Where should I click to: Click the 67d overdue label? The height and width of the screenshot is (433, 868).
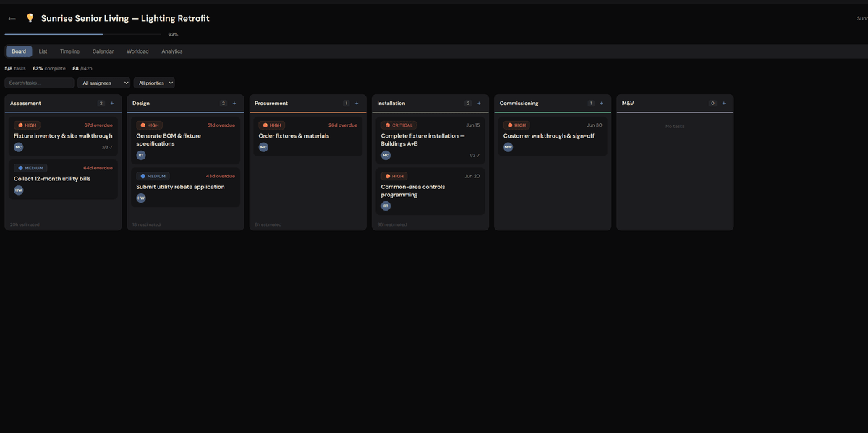[x=98, y=125]
